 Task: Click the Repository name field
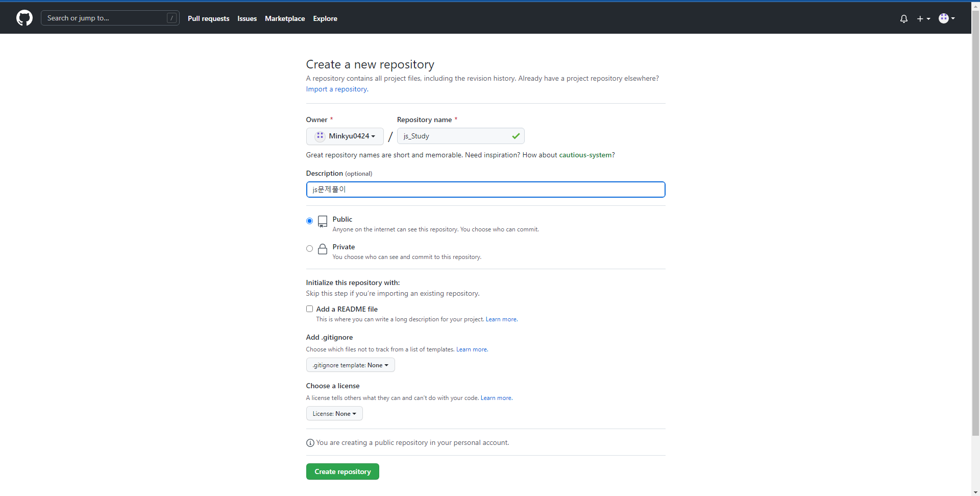[460, 136]
